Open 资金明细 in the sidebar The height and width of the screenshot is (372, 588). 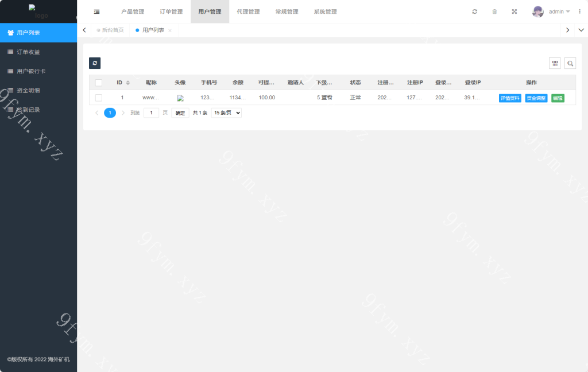38,90
